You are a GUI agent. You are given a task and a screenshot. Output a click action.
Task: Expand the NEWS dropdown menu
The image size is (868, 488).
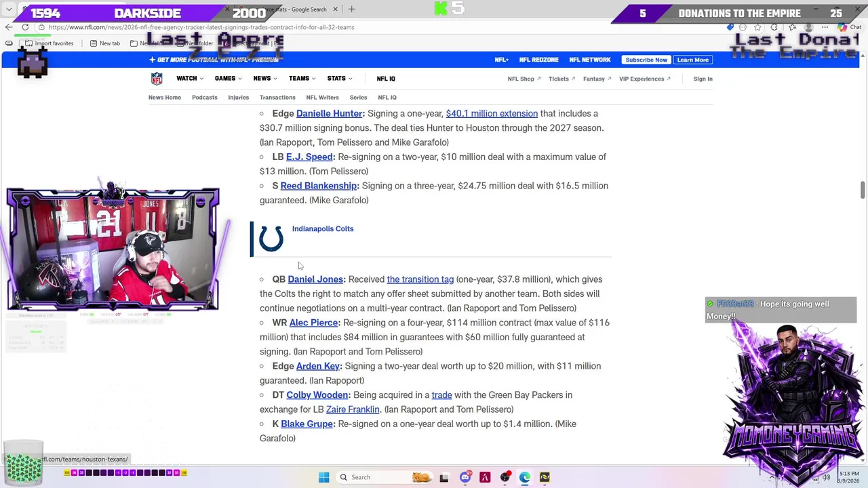click(265, 79)
